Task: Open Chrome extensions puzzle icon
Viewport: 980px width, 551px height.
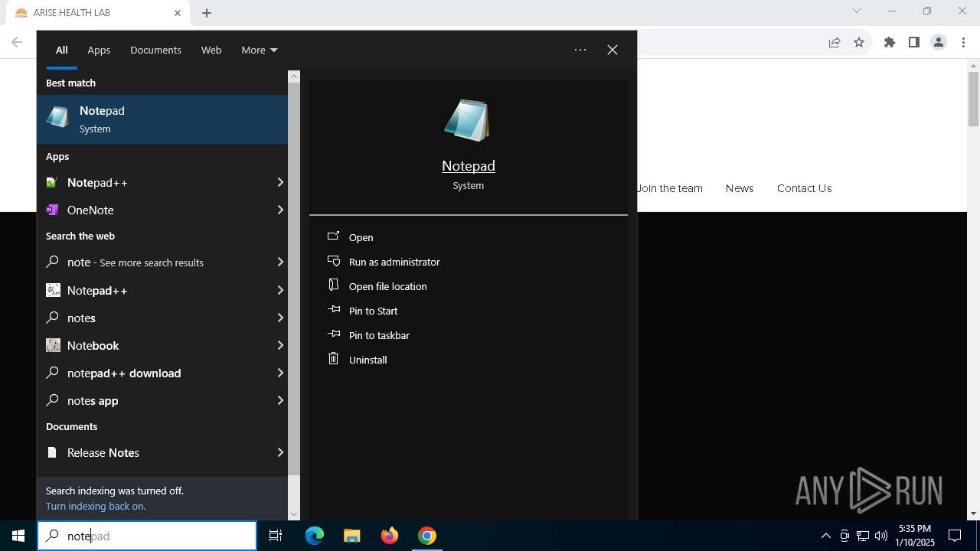Action: click(x=890, y=42)
